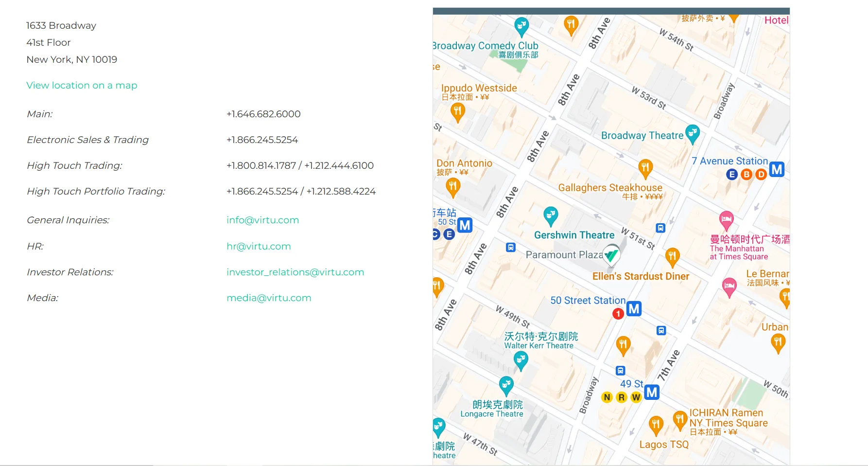
Task: Click the Walter Kerr Theatre pin icon
Action: click(521, 361)
